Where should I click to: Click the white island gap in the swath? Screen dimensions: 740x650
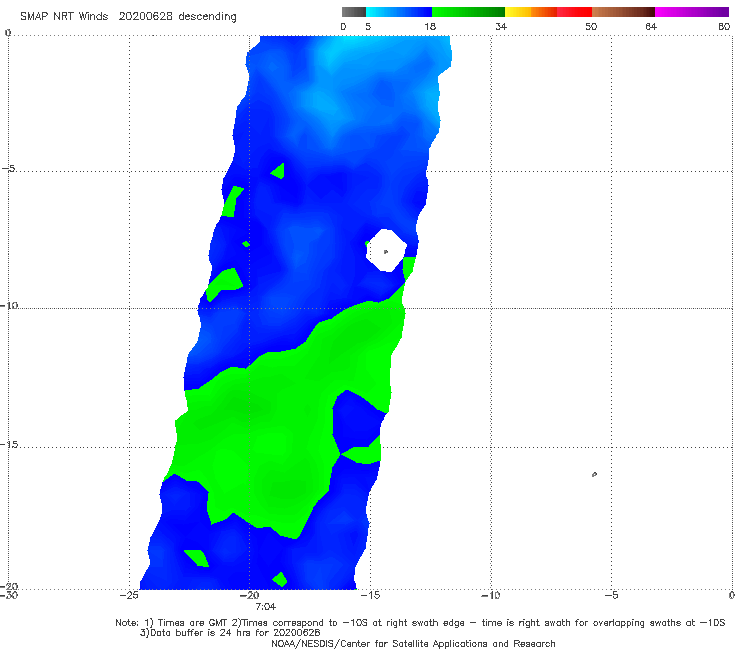click(387, 251)
